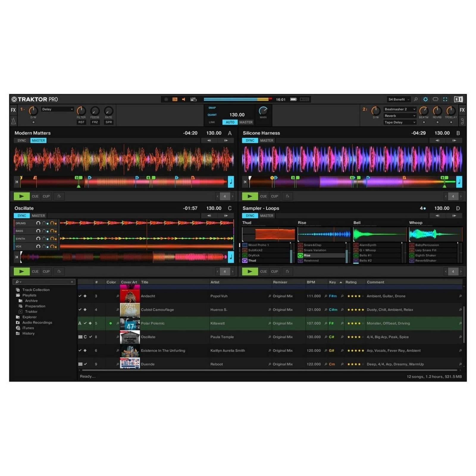The height and width of the screenshot is (476, 476).
Task: Enable SYNC on deck B Silicone Harness
Action: coord(250,140)
